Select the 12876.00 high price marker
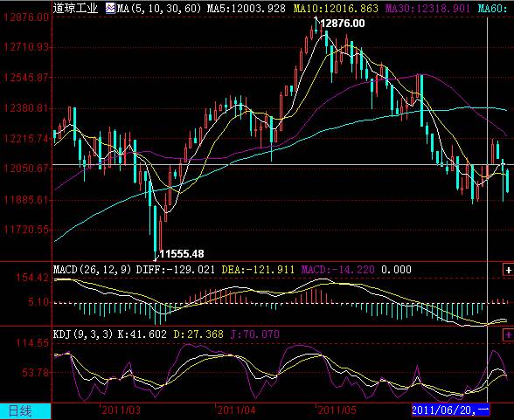514x420 pixels. coord(343,24)
